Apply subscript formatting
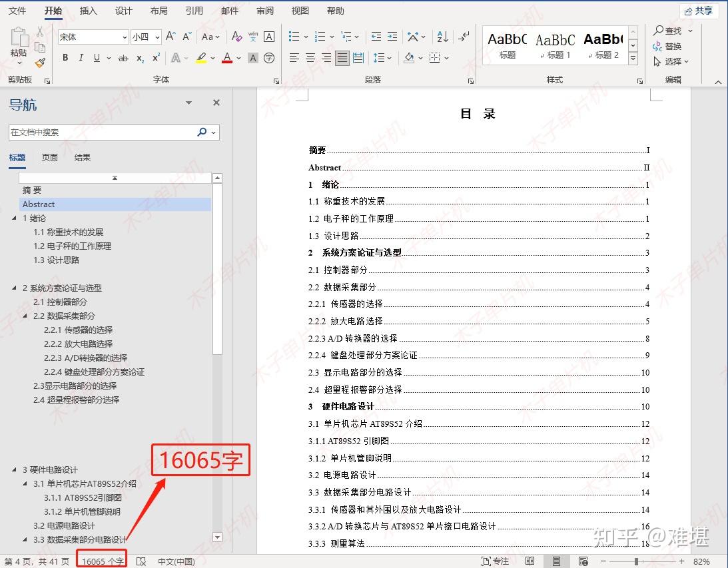Viewport: 728px width, 568px height. (140, 58)
